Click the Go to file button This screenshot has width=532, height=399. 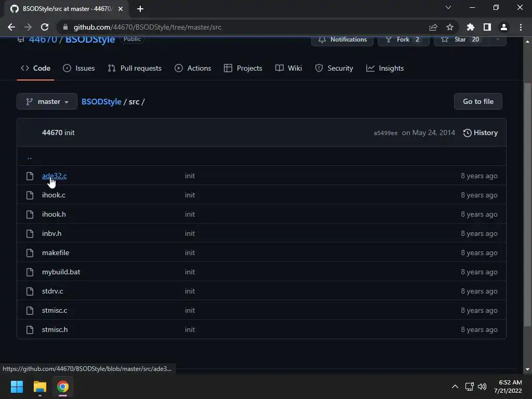click(478, 101)
